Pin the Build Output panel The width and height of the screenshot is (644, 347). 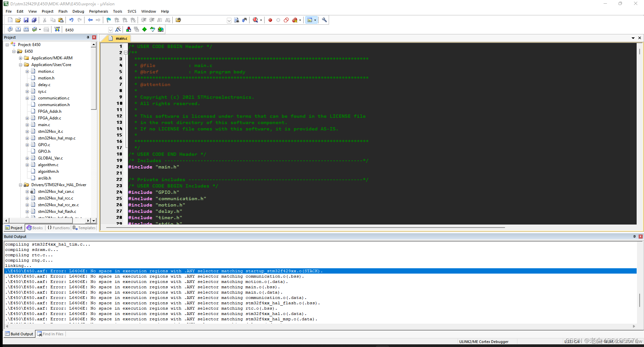click(x=634, y=237)
